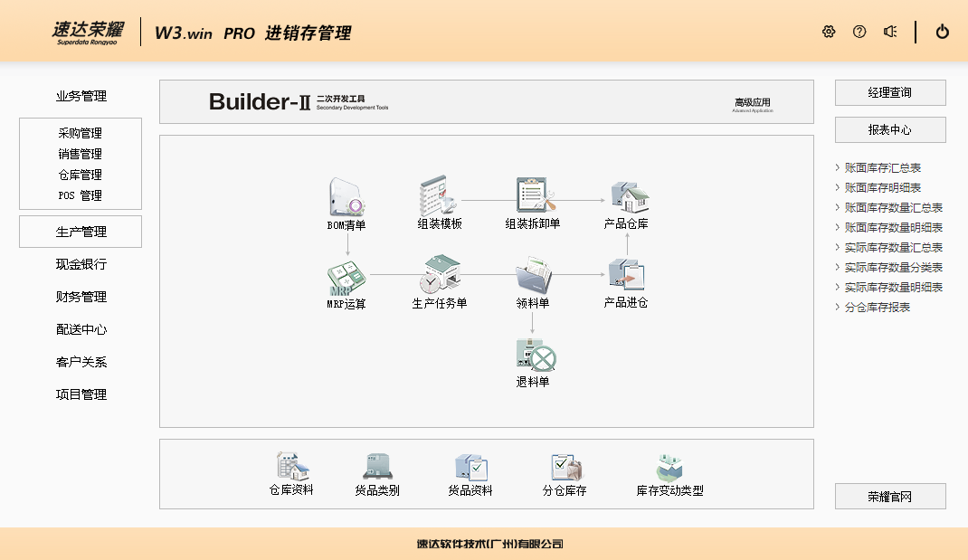Image resolution: width=968 pixels, height=560 pixels.
Task: Expand the 财务管理 sidebar menu
Action: coord(81,297)
